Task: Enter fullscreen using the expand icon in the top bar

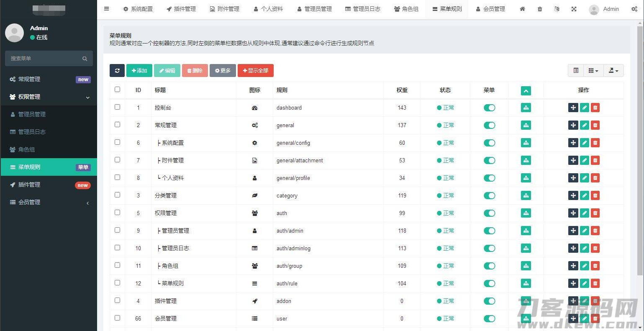Action: point(574,9)
